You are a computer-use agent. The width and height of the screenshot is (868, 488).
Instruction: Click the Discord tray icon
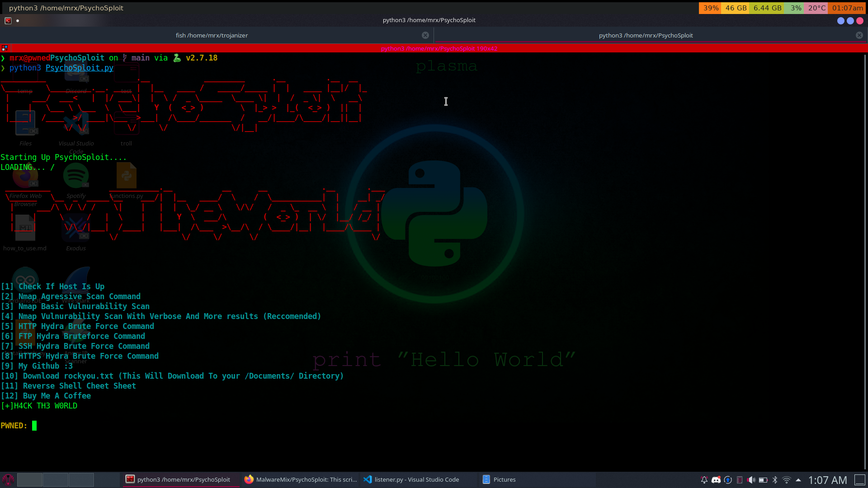(716, 480)
